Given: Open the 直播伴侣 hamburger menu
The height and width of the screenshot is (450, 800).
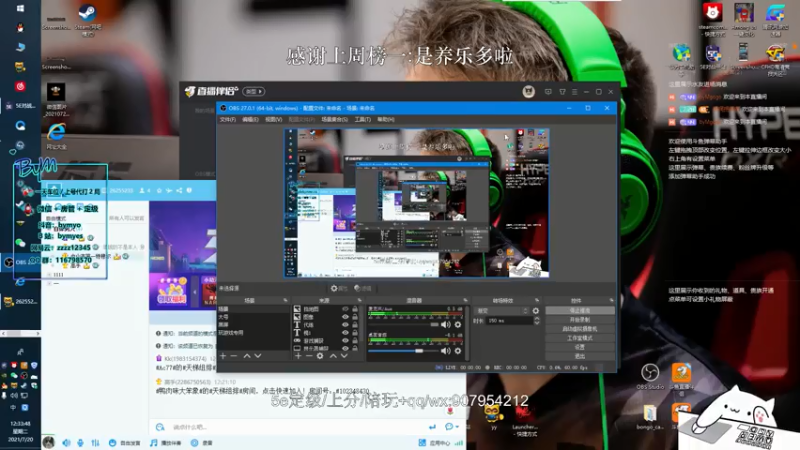Looking at the screenshot, I should [574, 92].
